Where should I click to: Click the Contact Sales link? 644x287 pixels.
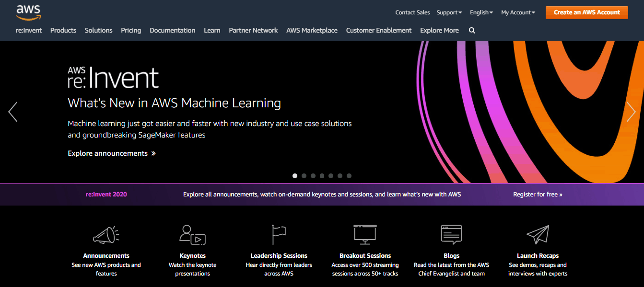(x=412, y=12)
